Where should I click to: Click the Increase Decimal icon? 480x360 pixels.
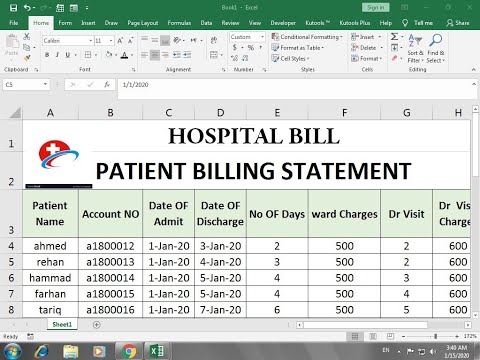click(x=234, y=58)
